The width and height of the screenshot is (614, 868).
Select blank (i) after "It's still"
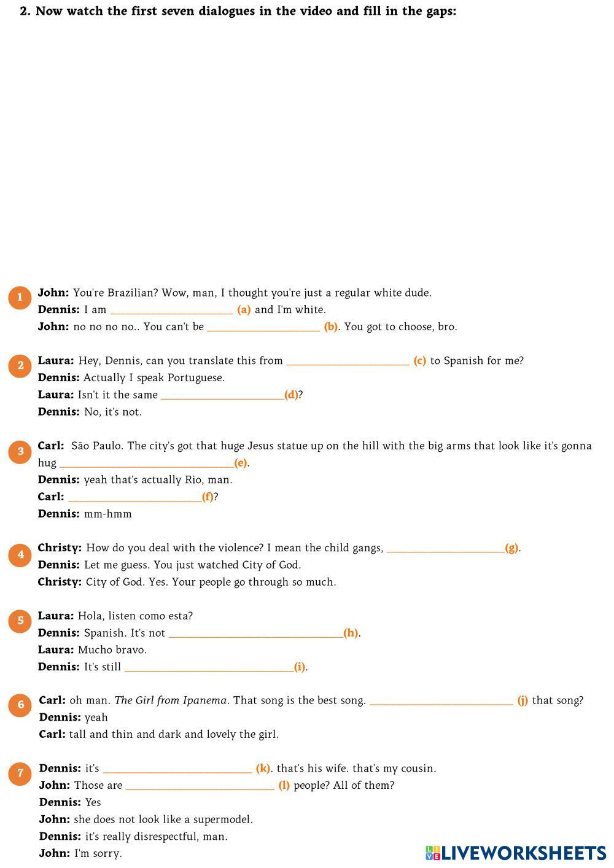point(209,666)
